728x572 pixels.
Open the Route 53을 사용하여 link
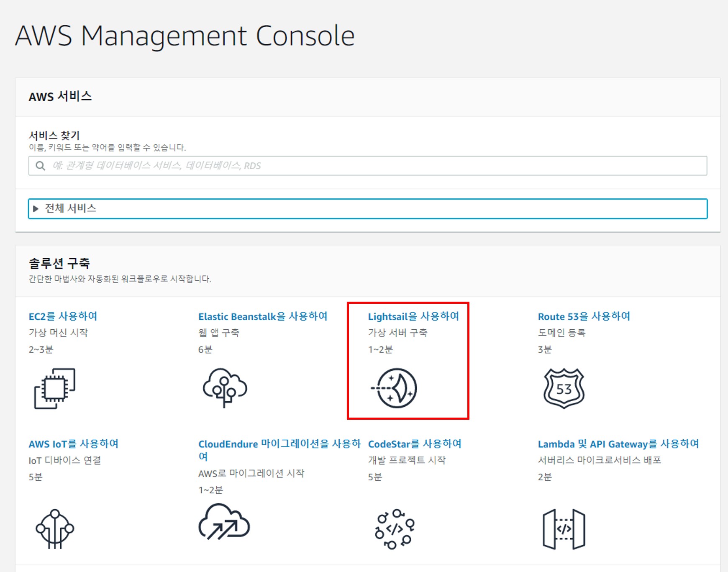click(584, 316)
